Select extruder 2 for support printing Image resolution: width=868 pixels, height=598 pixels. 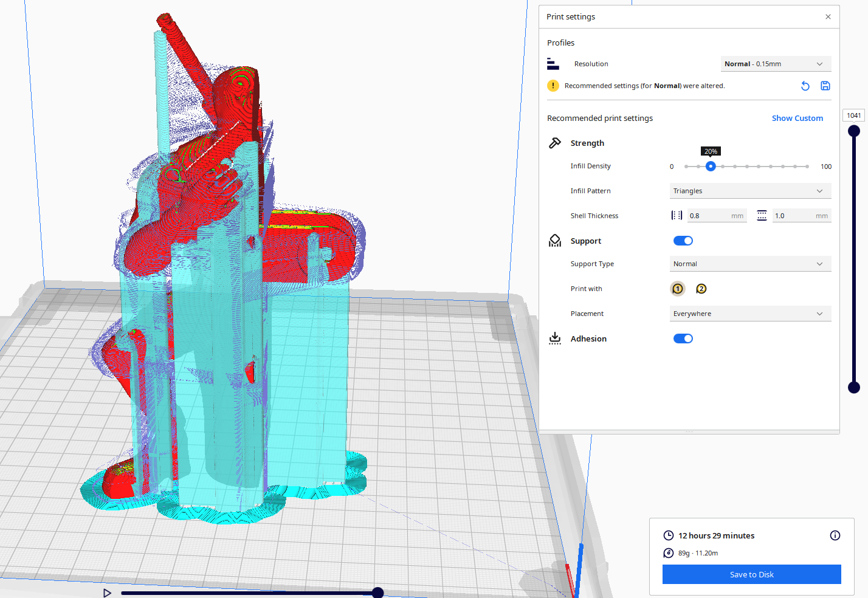pos(701,289)
